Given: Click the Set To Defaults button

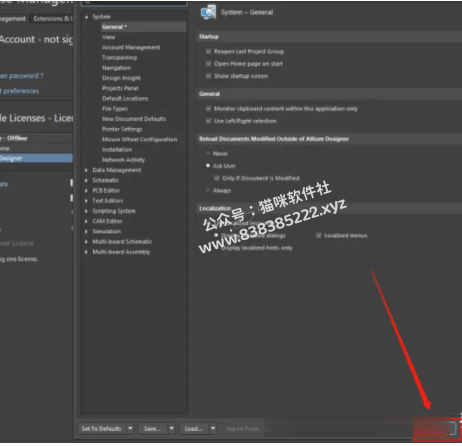Looking at the screenshot, I should click(x=102, y=429).
